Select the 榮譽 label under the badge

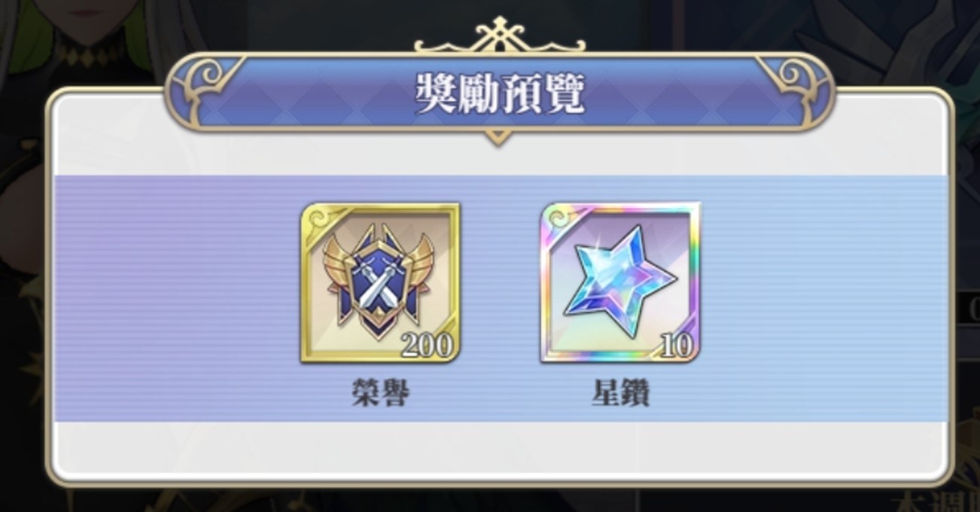click(380, 392)
